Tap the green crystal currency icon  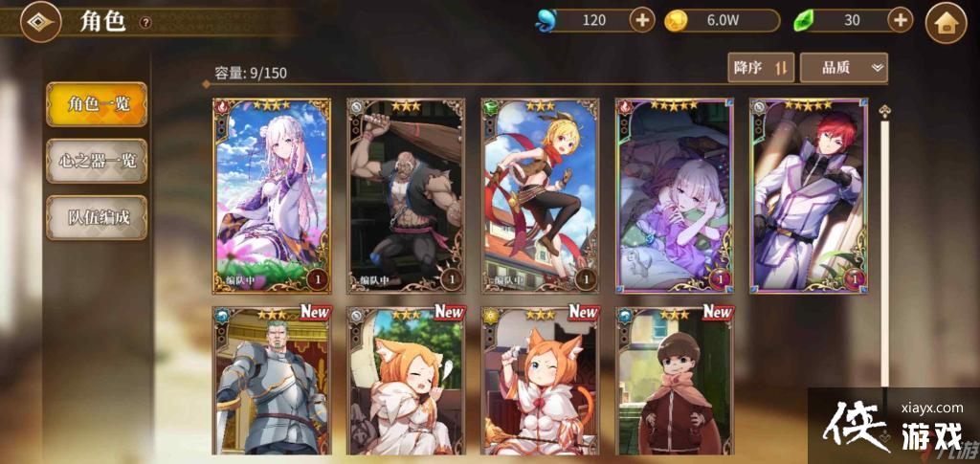tap(804, 21)
